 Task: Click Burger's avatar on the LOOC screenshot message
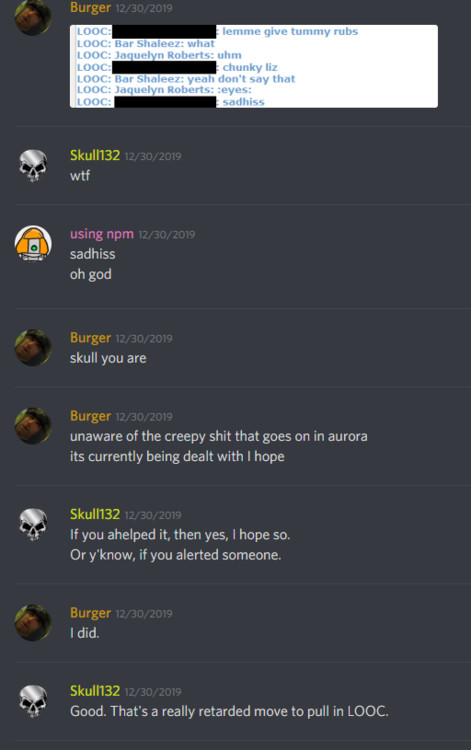[33, 17]
